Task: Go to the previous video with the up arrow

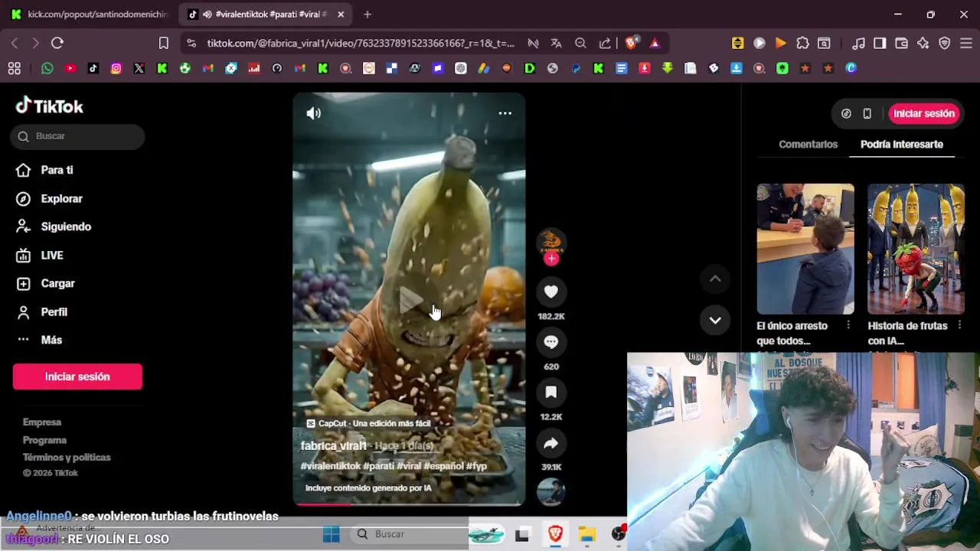Action: (x=715, y=279)
